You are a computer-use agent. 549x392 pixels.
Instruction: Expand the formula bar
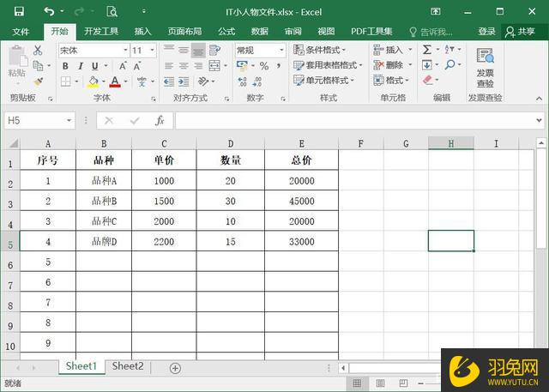[539, 121]
